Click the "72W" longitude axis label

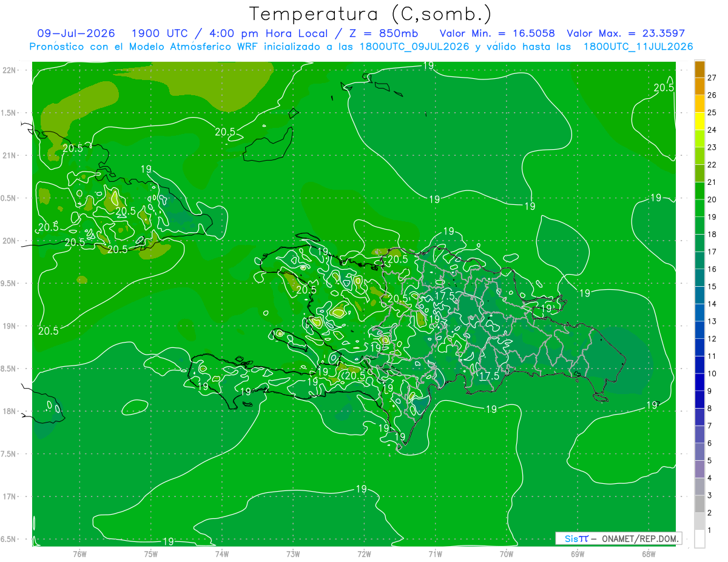click(364, 554)
